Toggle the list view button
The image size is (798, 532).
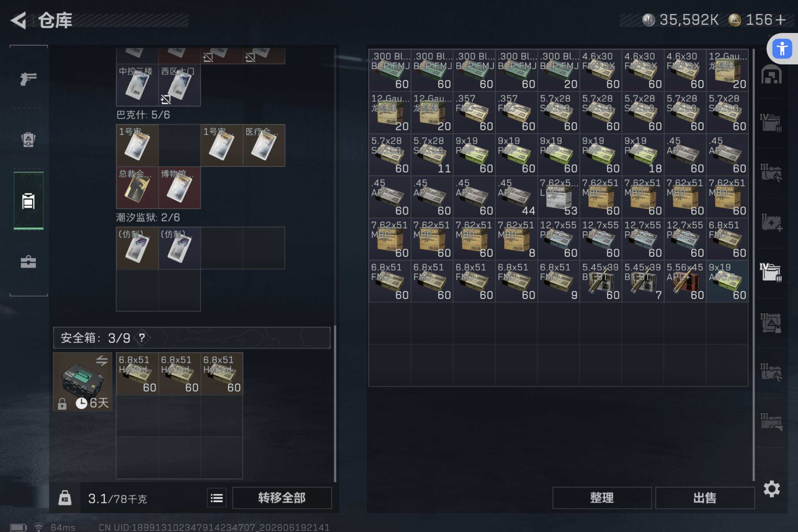pos(216,498)
